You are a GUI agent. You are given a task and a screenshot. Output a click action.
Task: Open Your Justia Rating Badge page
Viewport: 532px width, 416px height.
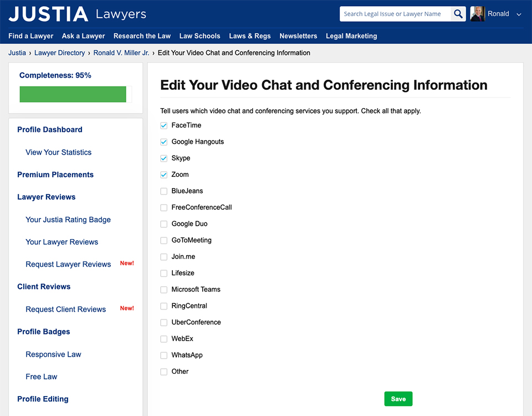[x=68, y=220]
